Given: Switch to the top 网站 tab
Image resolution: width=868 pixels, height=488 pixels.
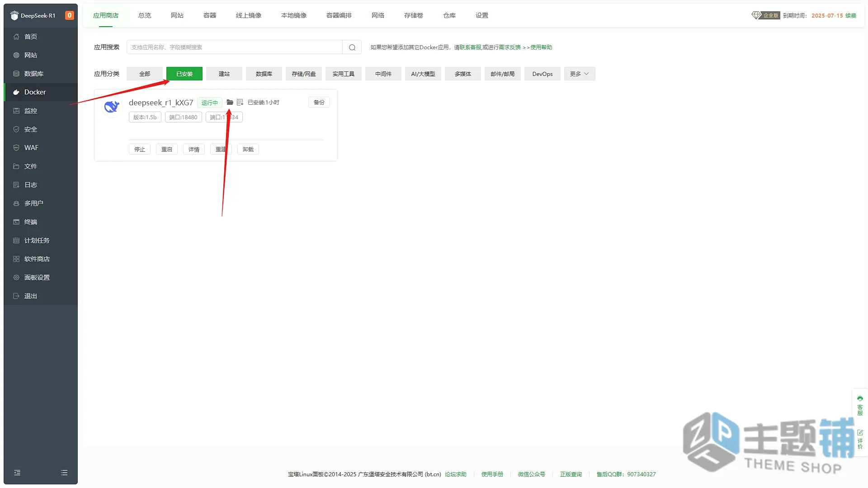Looking at the screenshot, I should tap(177, 15).
